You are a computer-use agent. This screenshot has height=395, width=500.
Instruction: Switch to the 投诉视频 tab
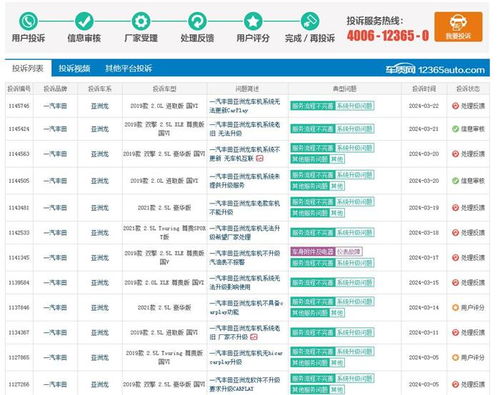(74, 68)
